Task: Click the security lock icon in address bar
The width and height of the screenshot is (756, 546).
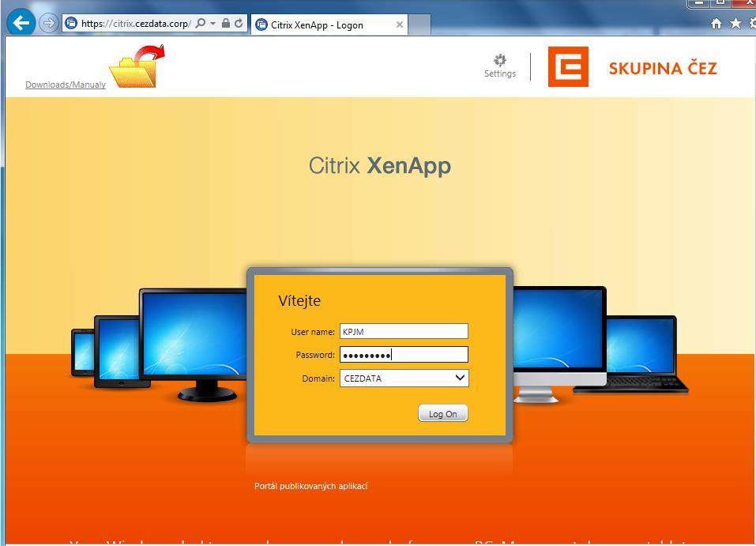Action: click(x=225, y=23)
